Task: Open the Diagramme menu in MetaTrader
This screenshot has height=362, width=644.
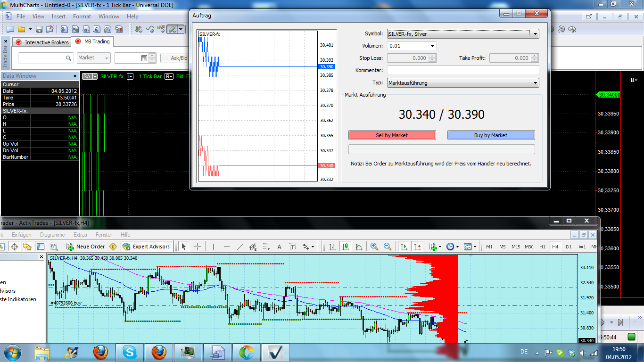Action: [52, 235]
